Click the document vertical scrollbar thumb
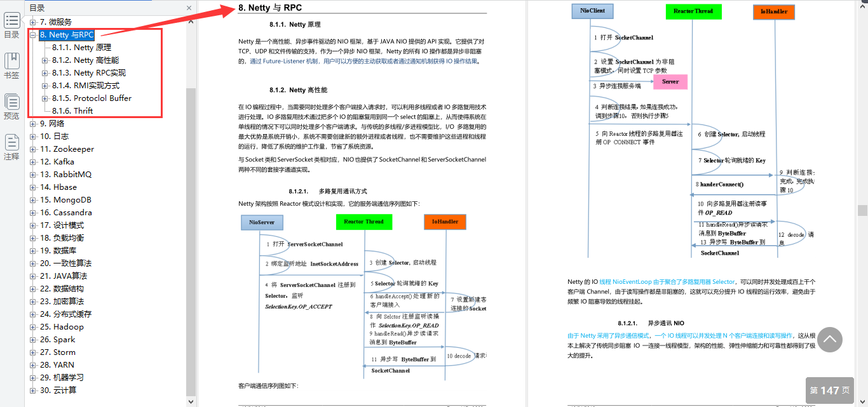Image resolution: width=868 pixels, height=407 pixels. (x=862, y=210)
